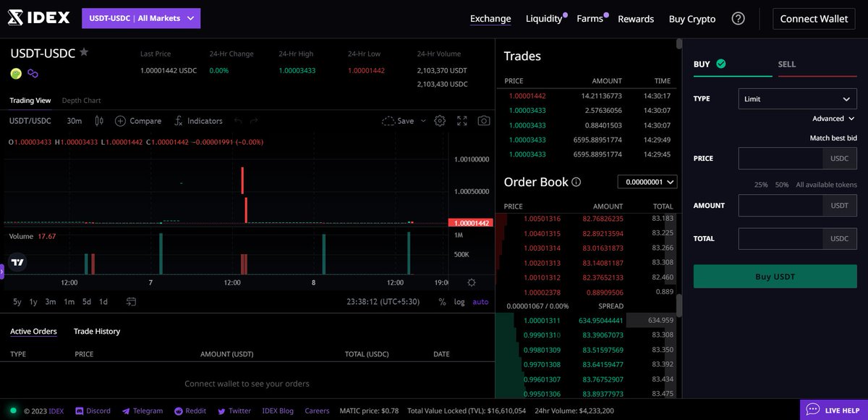868x420 pixels.
Task: Set chart range to 1d
Action: click(x=103, y=302)
